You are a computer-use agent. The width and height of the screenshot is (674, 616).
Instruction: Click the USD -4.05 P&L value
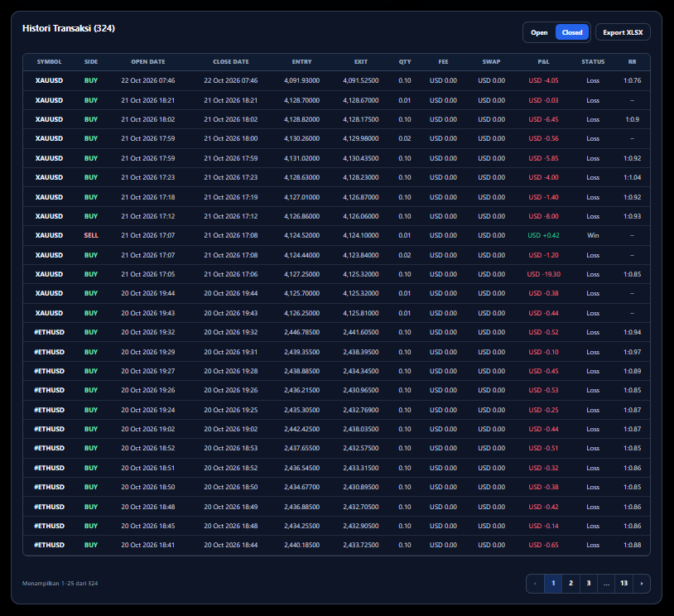543,81
